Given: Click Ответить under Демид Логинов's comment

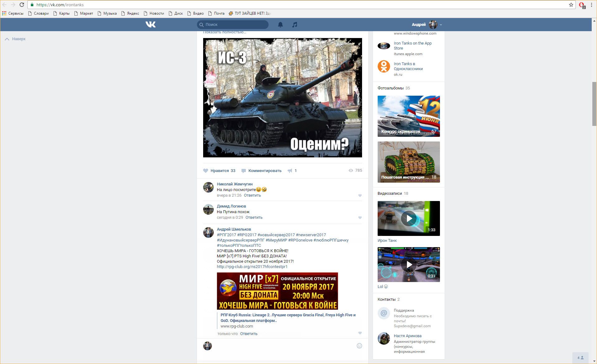Looking at the screenshot, I should click(x=254, y=218).
